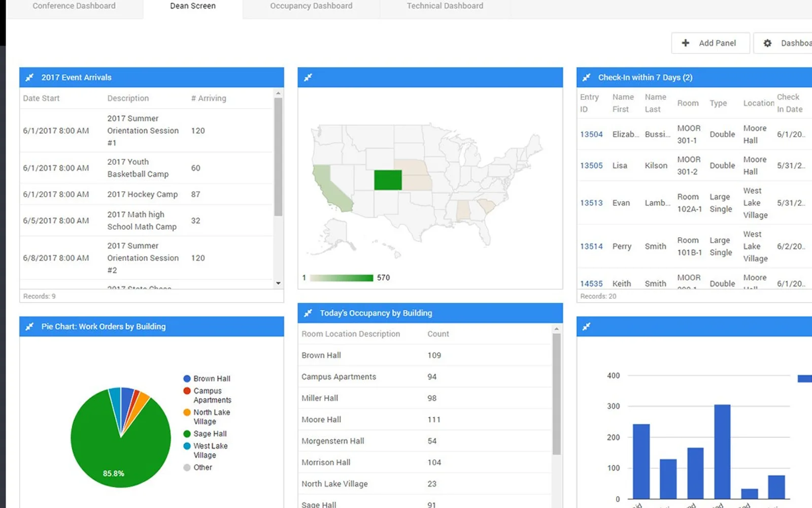Open entry ID 14535 link
The width and height of the screenshot is (812, 508).
[591, 283]
